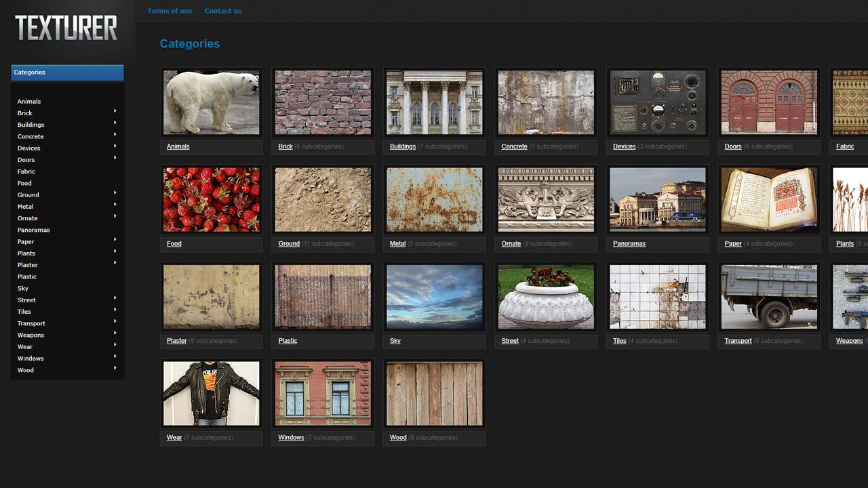Open the Plaster wall thumbnail
The width and height of the screenshot is (868, 488).
click(212, 297)
